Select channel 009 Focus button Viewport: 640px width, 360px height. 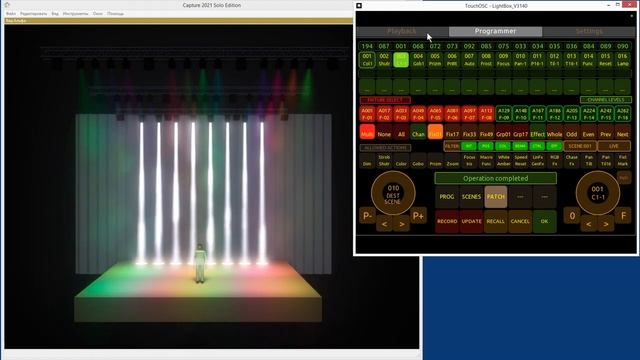(503, 60)
